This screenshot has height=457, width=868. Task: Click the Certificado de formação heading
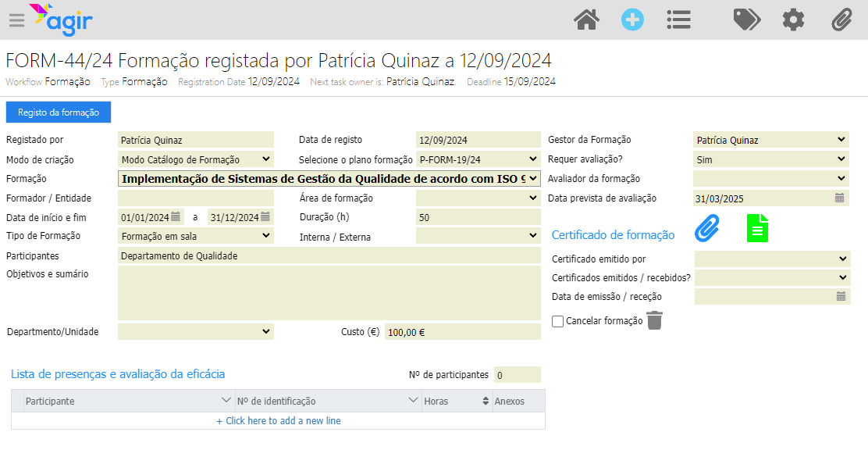point(613,235)
